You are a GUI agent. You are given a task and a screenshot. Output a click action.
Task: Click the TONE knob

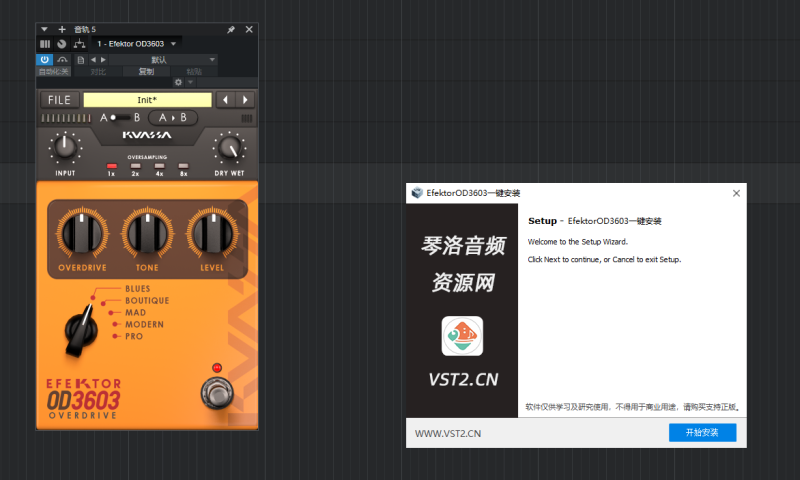147,234
